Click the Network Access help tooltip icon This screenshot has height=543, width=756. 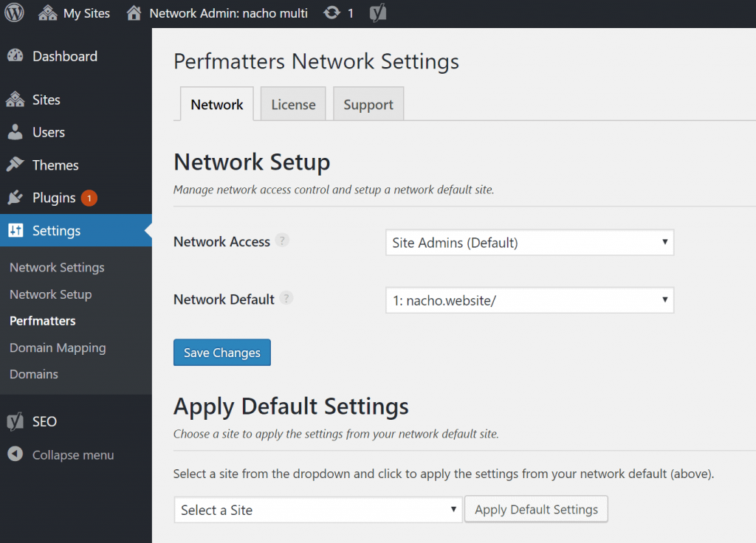tap(282, 241)
